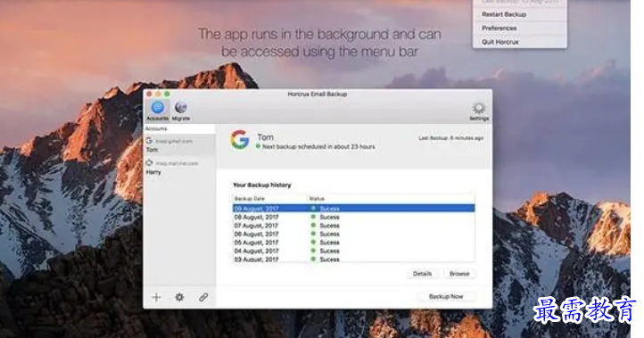This screenshot has height=338, width=644.
Task: Click the Backup Date column header
Action: (x=270, y=198)
